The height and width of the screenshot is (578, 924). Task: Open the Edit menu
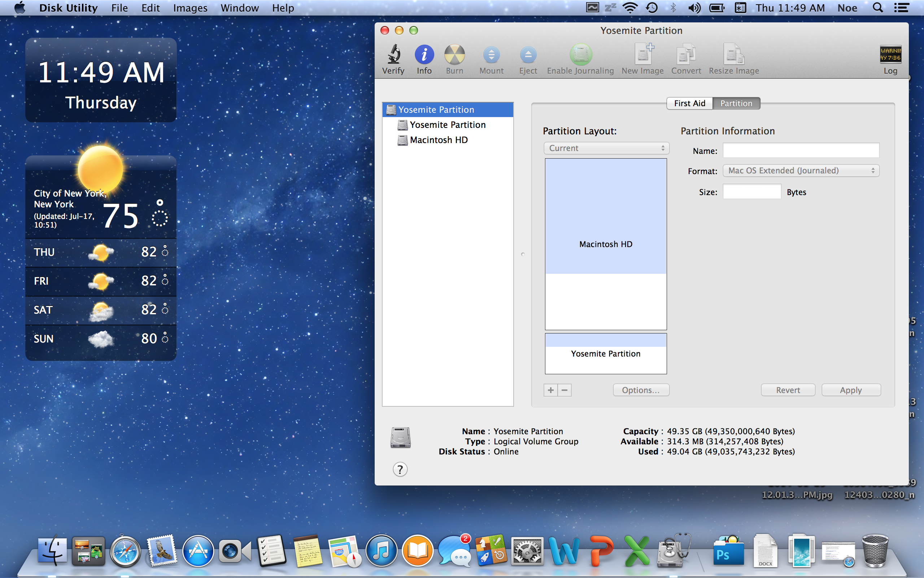(151, 8)
